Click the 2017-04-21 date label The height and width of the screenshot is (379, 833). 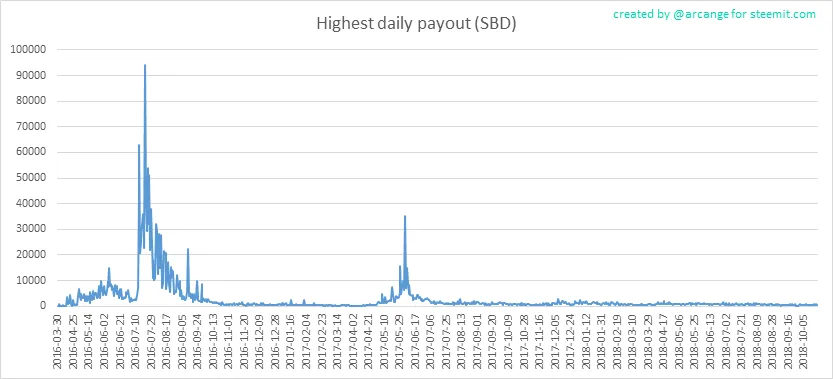pos(367,341)
